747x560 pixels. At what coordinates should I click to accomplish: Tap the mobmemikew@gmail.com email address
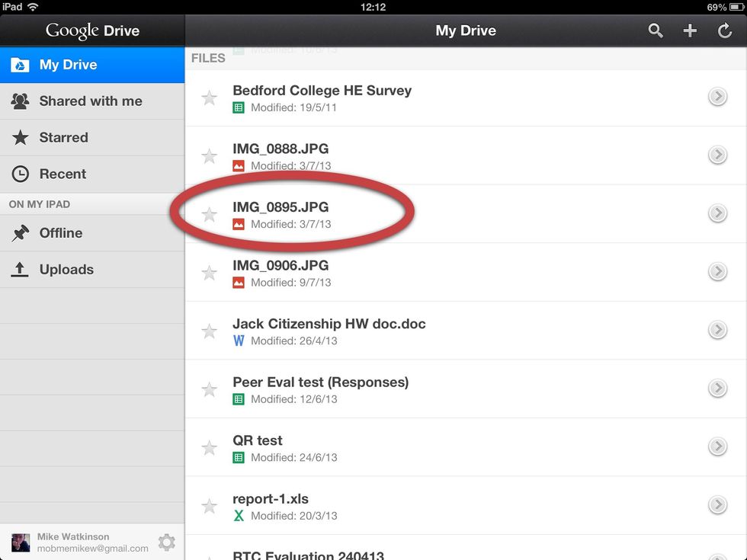coord(93,549)
